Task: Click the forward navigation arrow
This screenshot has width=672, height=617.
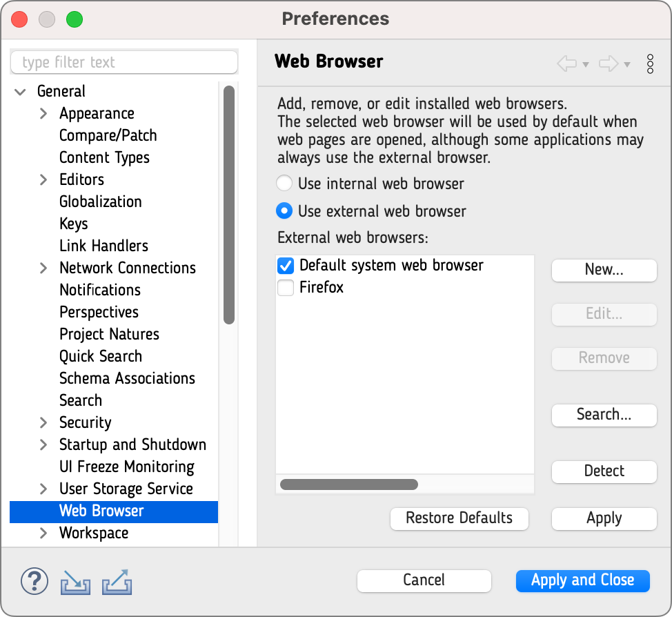Action: tap(609, 63)
